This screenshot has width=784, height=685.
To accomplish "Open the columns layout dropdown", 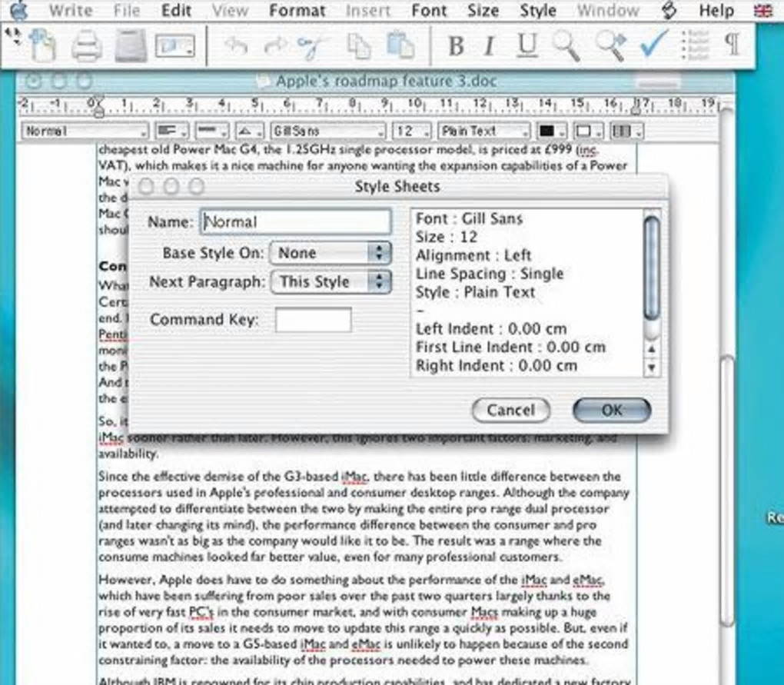I will [x=627, y=131].
